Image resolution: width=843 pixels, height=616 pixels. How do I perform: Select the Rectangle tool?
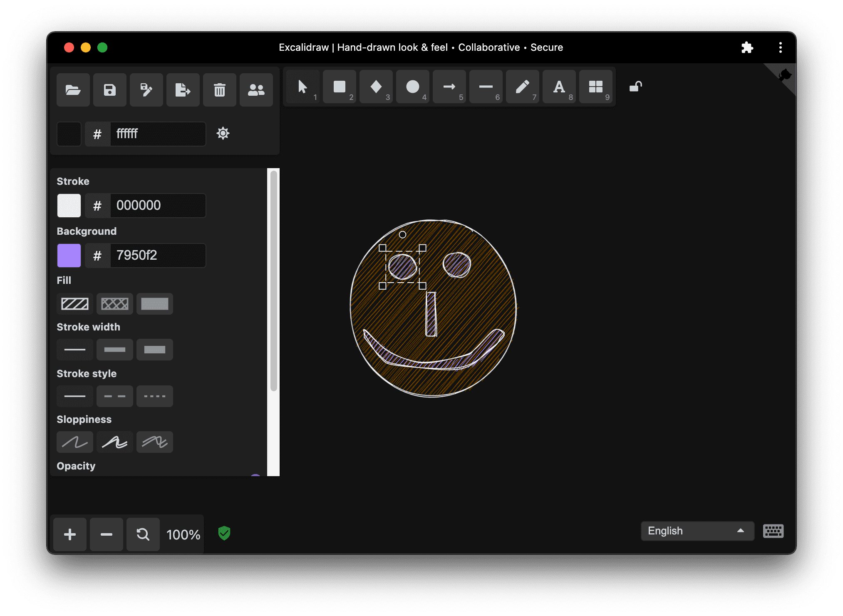point(340,89)
